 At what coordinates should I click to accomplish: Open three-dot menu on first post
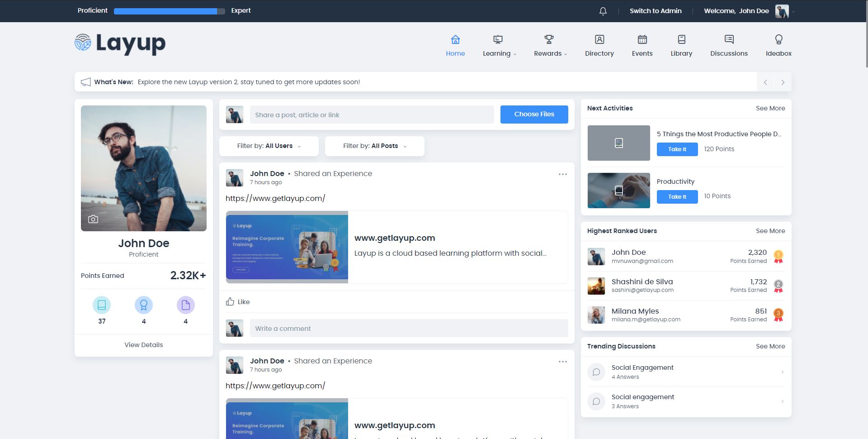tap(562, 174)
